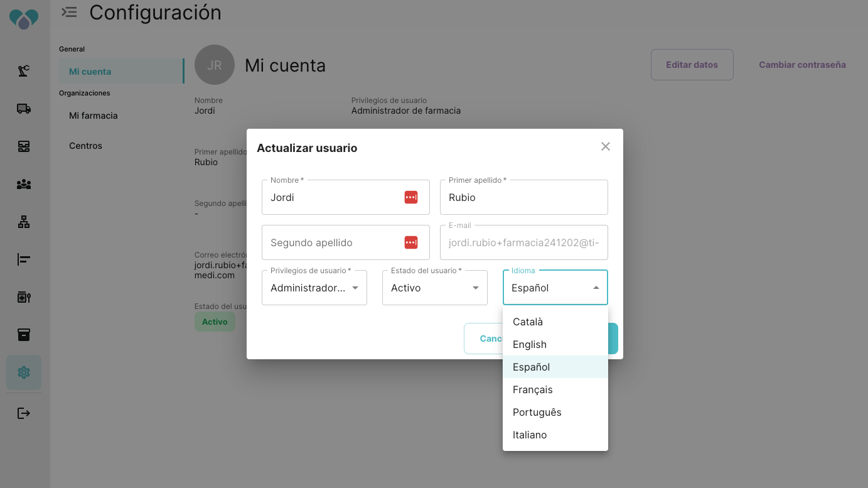Viewport: 868px width, 488px height.
Task: Click the Editar datos button
Action: pyautogui.click(x=692, y=64)
